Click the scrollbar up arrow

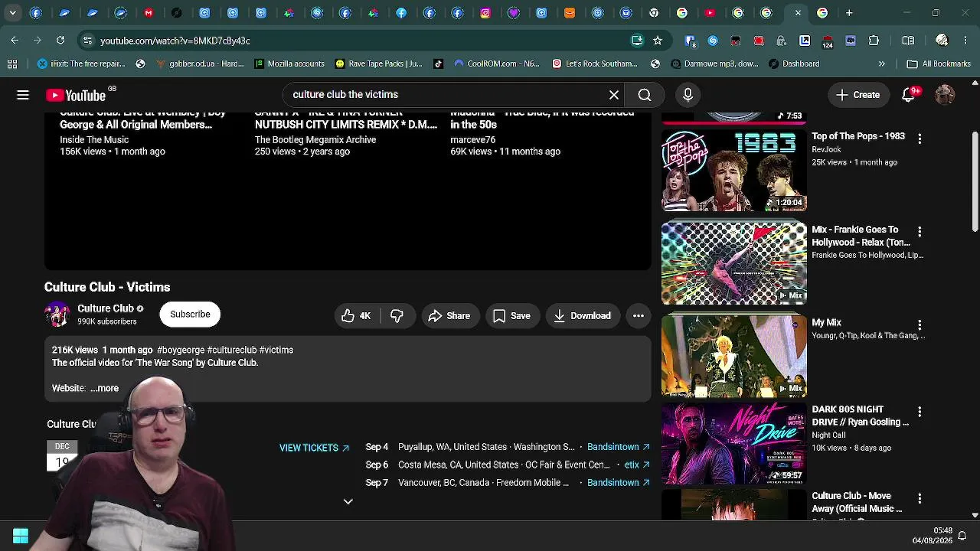[975, 83]
